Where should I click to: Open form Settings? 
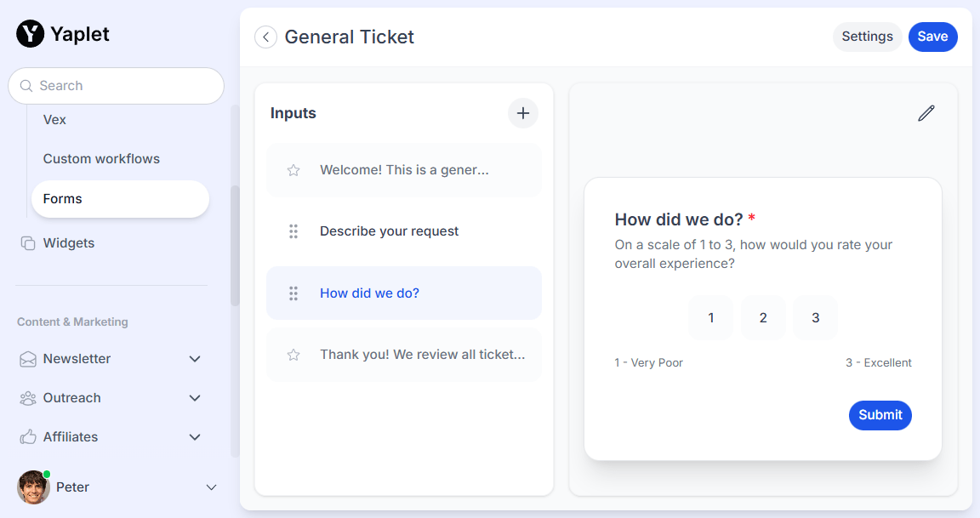pyautogui.click(x=867, y=37)
